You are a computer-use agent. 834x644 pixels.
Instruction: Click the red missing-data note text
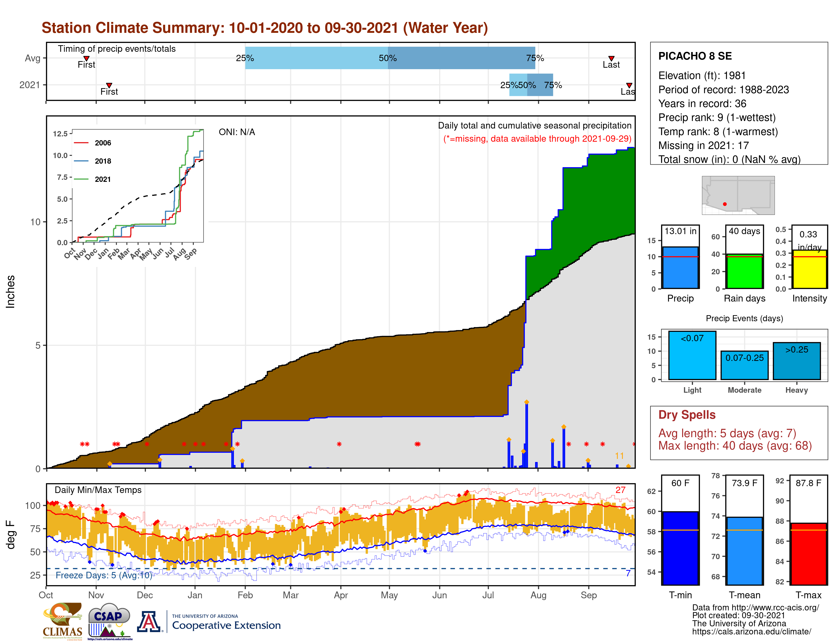[537, 139]
